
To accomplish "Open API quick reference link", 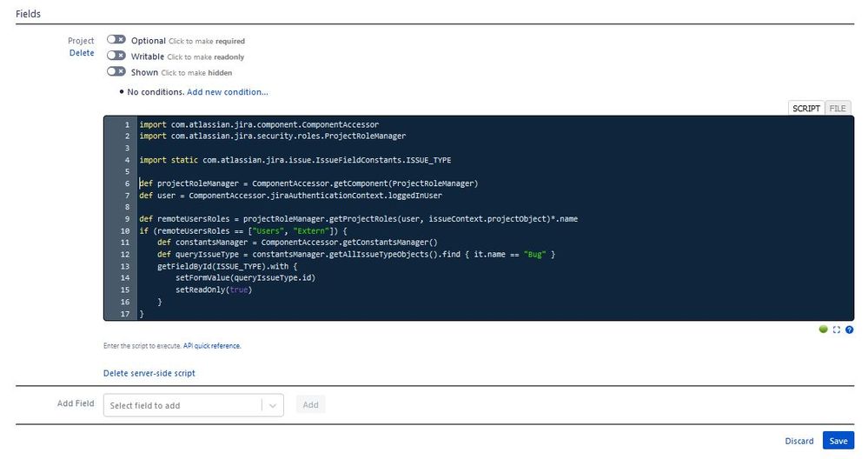I will pyautogui.click(x=212, y=345).
